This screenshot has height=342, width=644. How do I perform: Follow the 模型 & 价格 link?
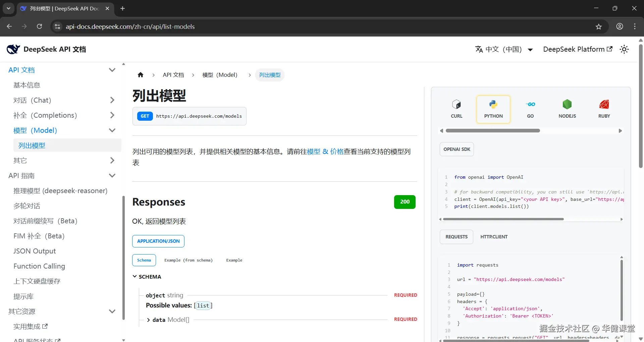[325, 152]
